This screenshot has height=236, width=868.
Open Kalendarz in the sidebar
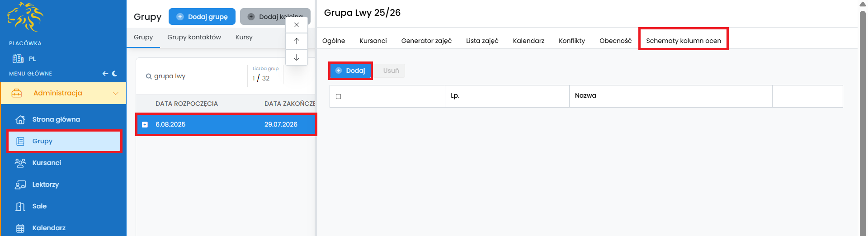click(49, 228)
